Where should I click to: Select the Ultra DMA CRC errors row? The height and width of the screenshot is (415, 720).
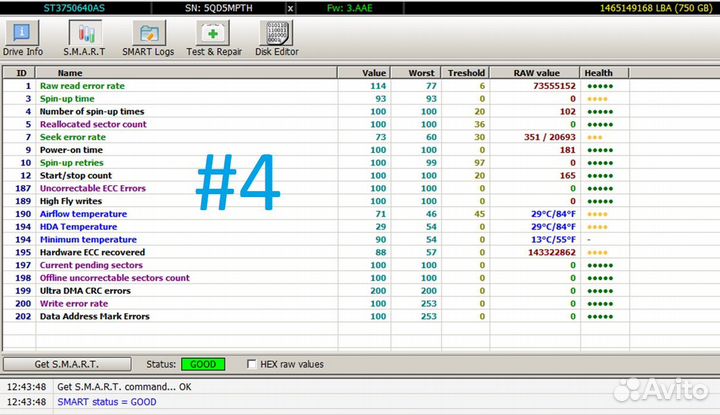(x=85, y=291)
